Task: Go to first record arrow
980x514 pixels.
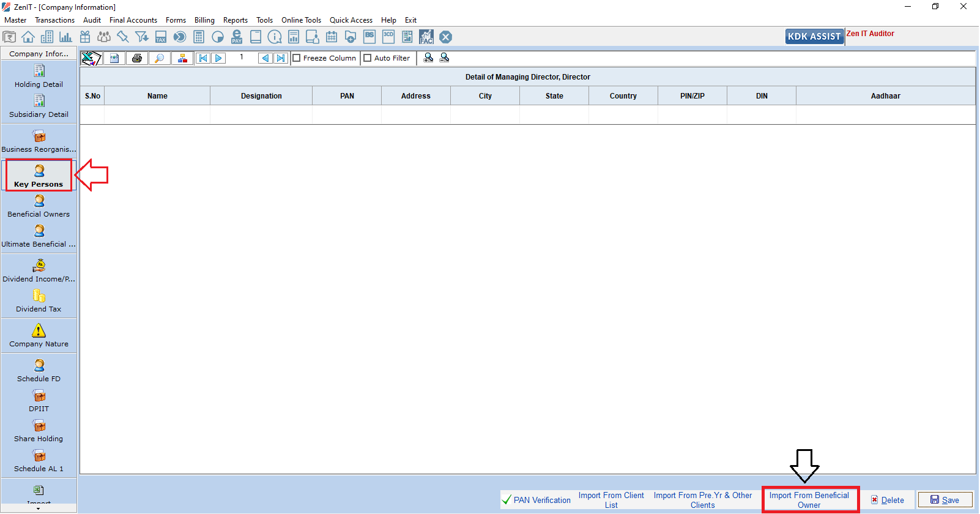Action: point(203,58)
